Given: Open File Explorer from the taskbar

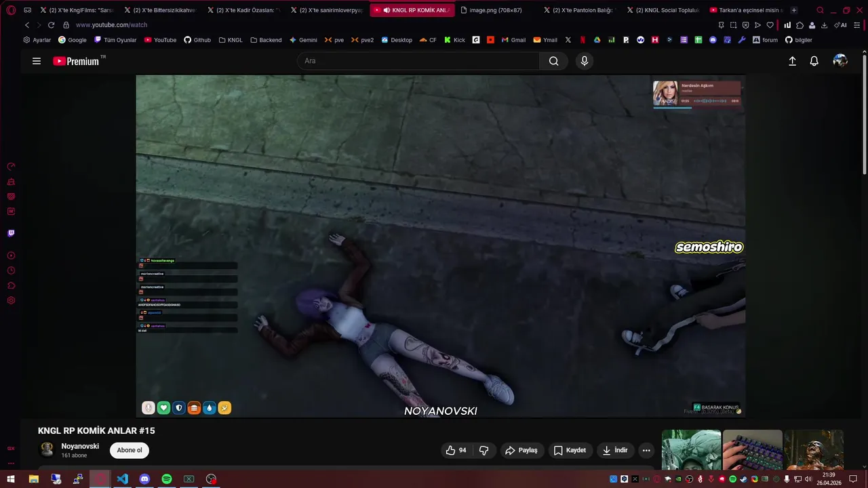Looking at the screenshot, I should [33, 479].
